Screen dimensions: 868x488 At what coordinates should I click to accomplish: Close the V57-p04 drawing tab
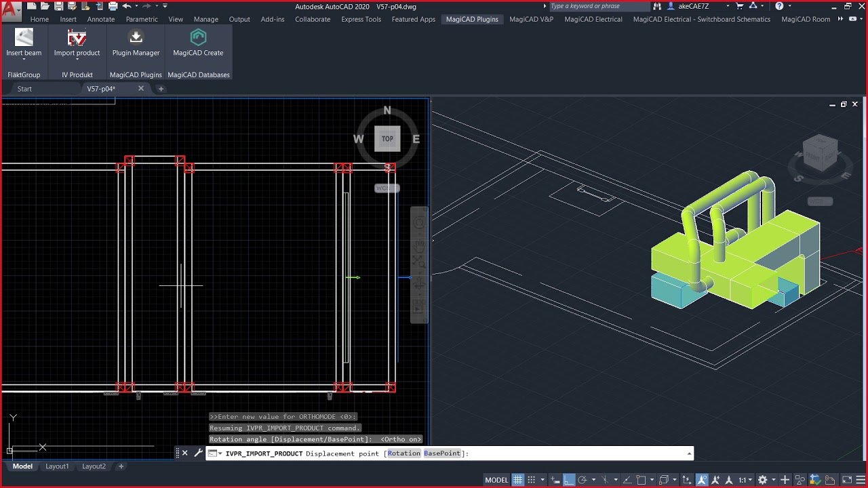tap(141, 88)
